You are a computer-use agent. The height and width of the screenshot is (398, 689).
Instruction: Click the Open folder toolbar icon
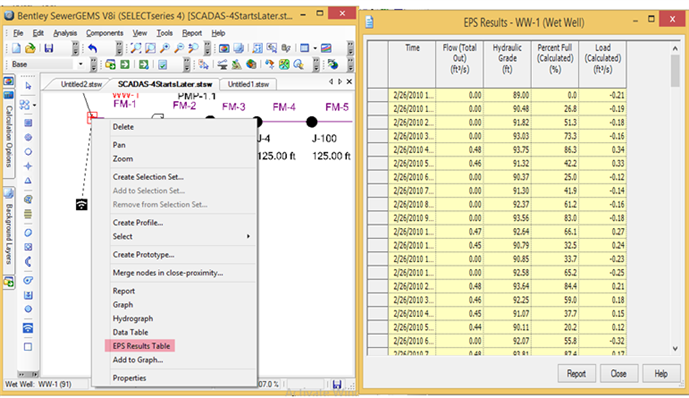(x=30, y=48)
